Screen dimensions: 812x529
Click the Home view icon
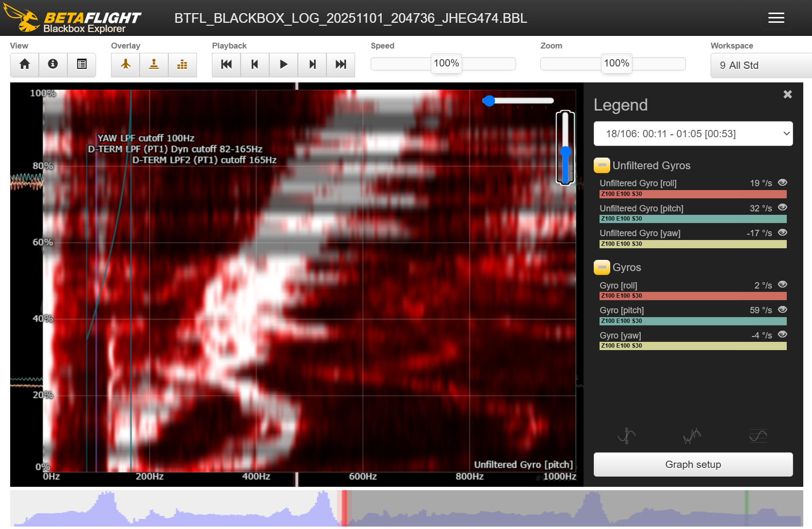coord(25,64)
